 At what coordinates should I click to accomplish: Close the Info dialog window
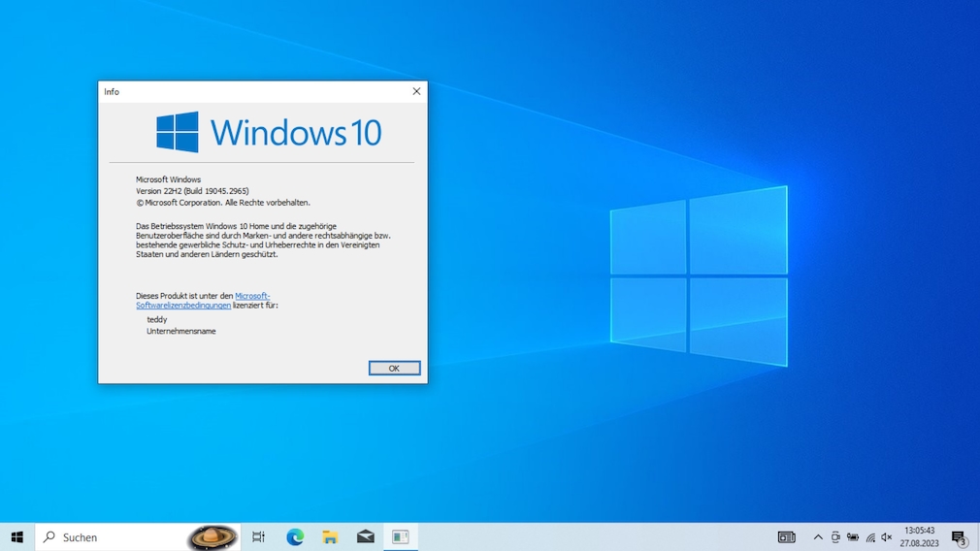point(416,91)
